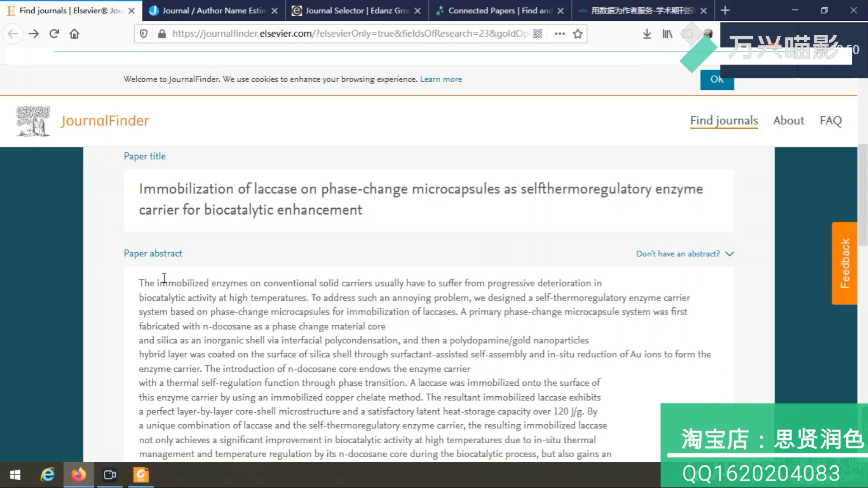
Task: Go back using the browser back arrow
Action: [13, 34]
